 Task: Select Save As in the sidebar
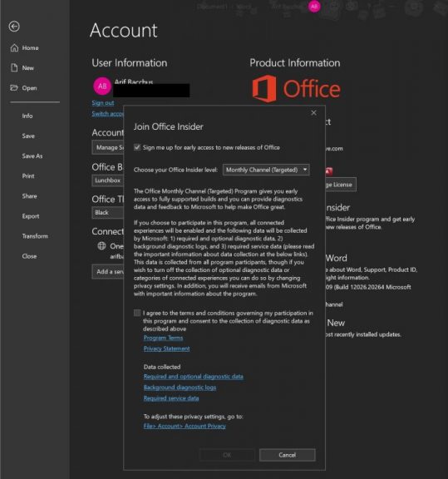click(32, 156)
